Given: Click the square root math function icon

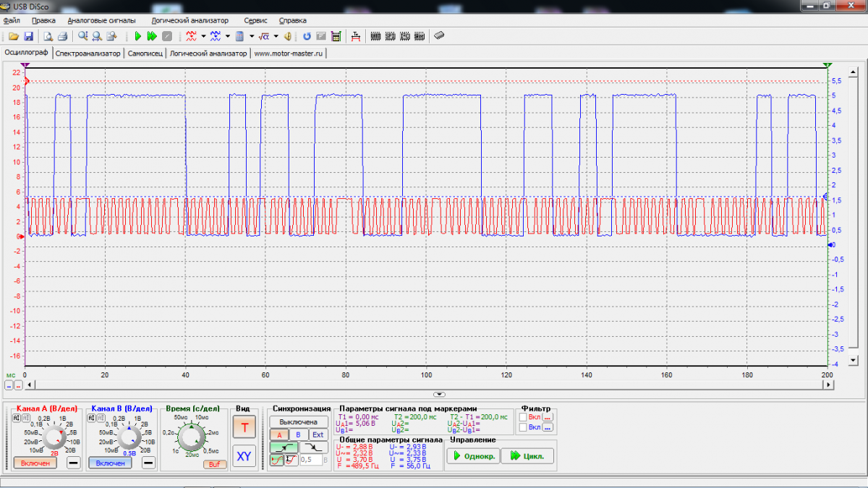Looking at the screenshot, I should (x=264, y=36).
